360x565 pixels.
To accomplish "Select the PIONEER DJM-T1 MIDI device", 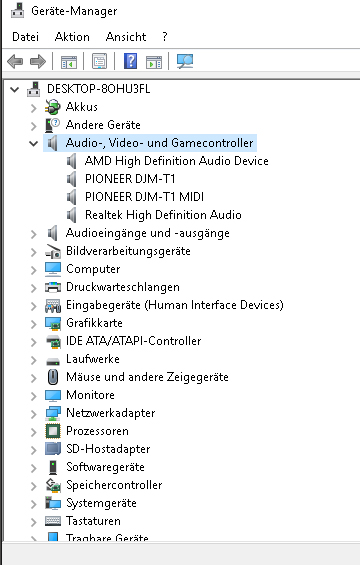I will (x=144, y=197).
